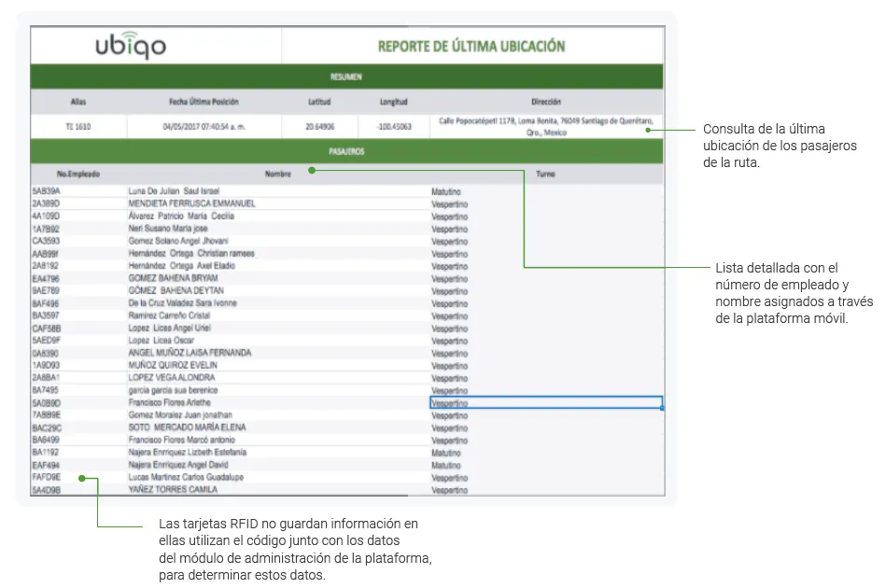This screenshot has width=886, height=588.
Task: Click the name 'Lucas Martinez Carlos Guadalupe'
Action: 186,477
